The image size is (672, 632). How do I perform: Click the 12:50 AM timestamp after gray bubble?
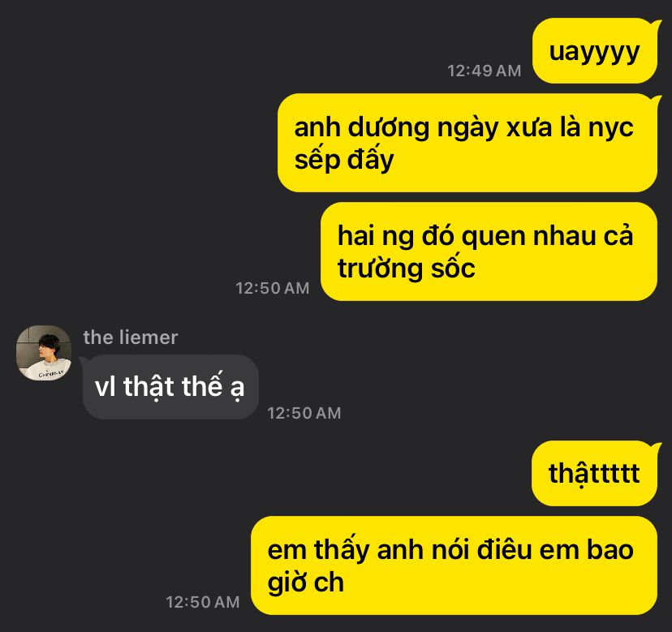pos(304,413)
